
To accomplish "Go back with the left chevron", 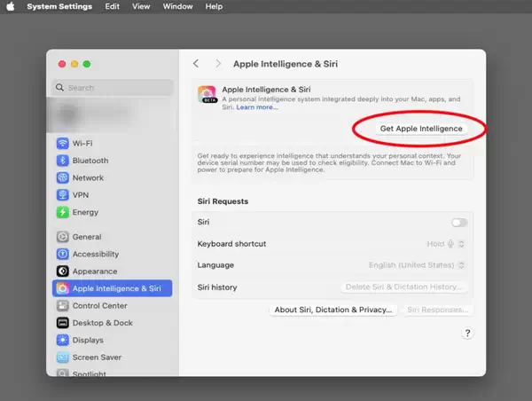I will (x=196, y=64).
